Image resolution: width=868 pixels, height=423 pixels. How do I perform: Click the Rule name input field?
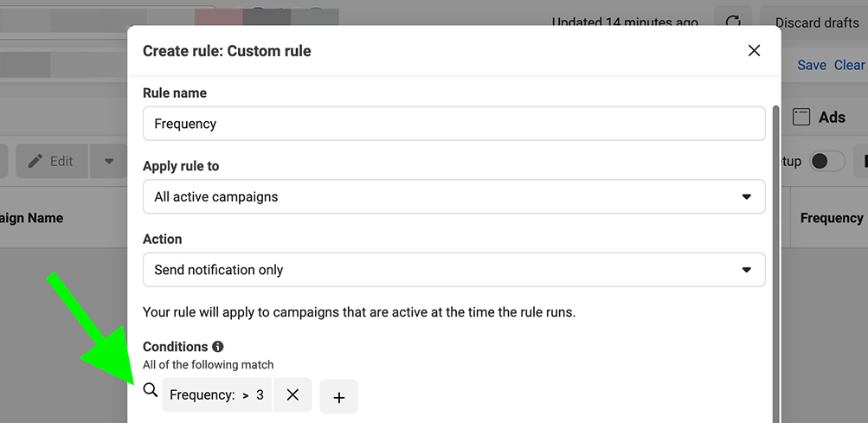(x=453, y=124)
